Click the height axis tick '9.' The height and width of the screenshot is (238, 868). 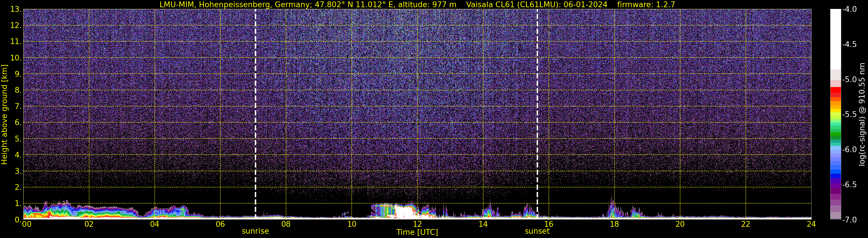(18, 74)
